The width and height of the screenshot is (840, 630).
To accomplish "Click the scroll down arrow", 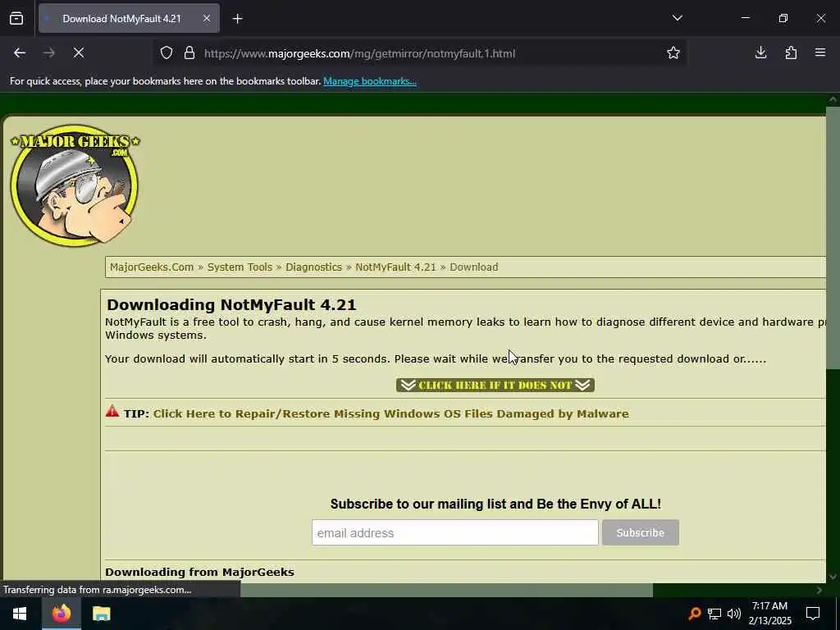I will point(833,577).
